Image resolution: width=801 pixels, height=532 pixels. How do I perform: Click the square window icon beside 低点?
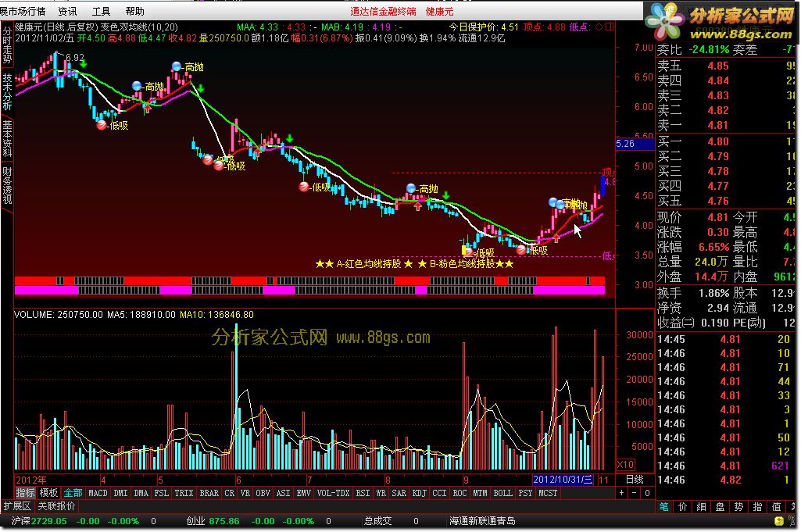tap(610, 27)
